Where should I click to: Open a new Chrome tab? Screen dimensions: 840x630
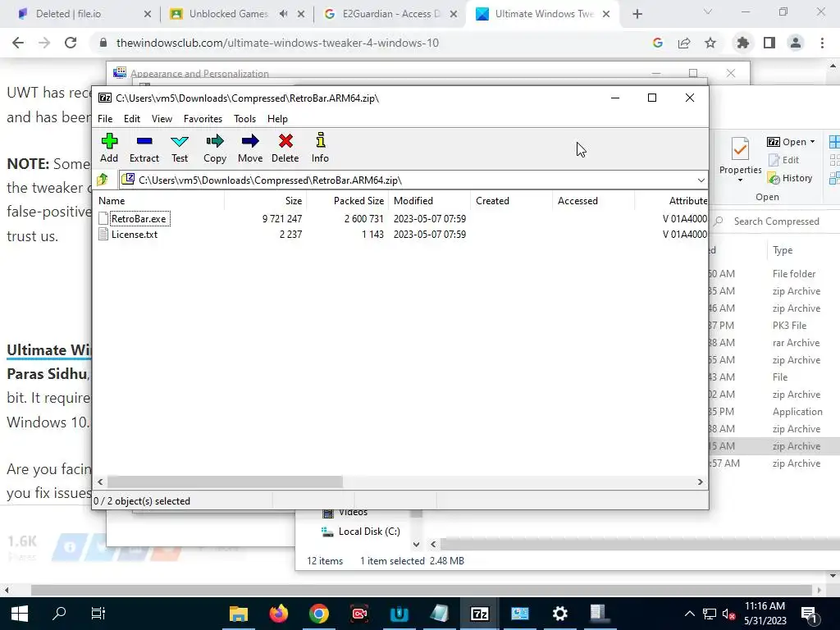tap(637, 15)
